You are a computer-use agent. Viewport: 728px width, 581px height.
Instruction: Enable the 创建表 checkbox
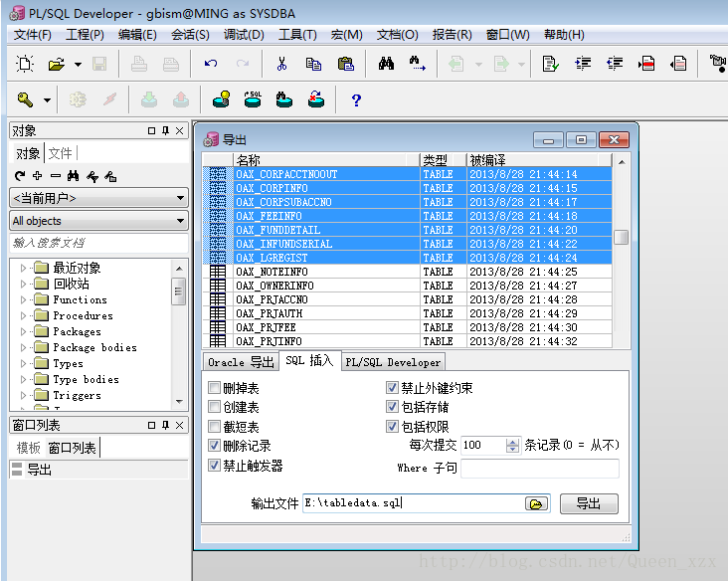point(214,407)
